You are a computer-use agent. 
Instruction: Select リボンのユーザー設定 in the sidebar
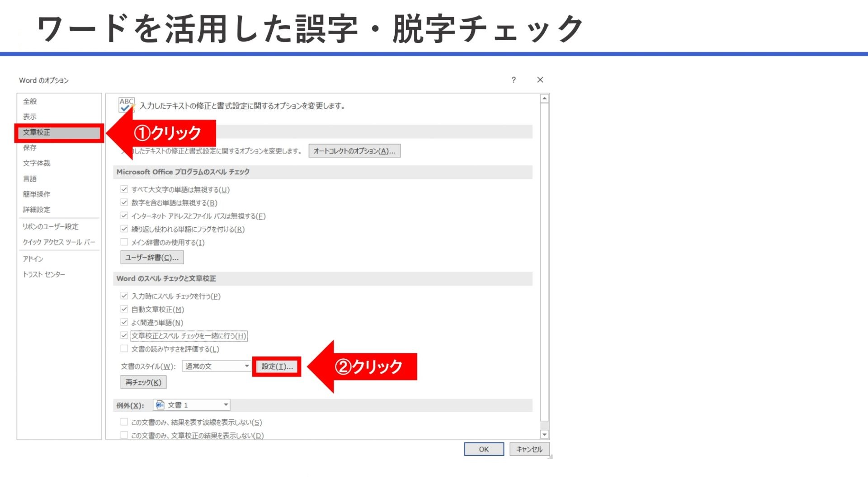coord(59,226)
